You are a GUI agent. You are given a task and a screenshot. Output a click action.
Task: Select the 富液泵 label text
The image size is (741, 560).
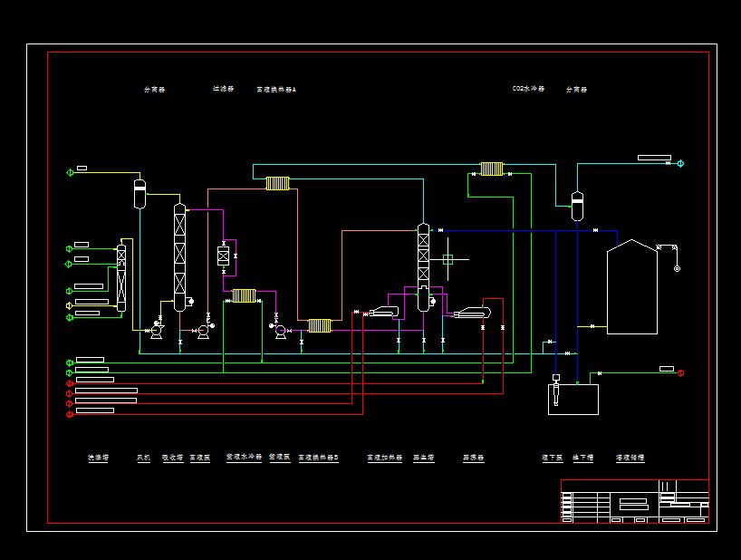tap(200, 458)
